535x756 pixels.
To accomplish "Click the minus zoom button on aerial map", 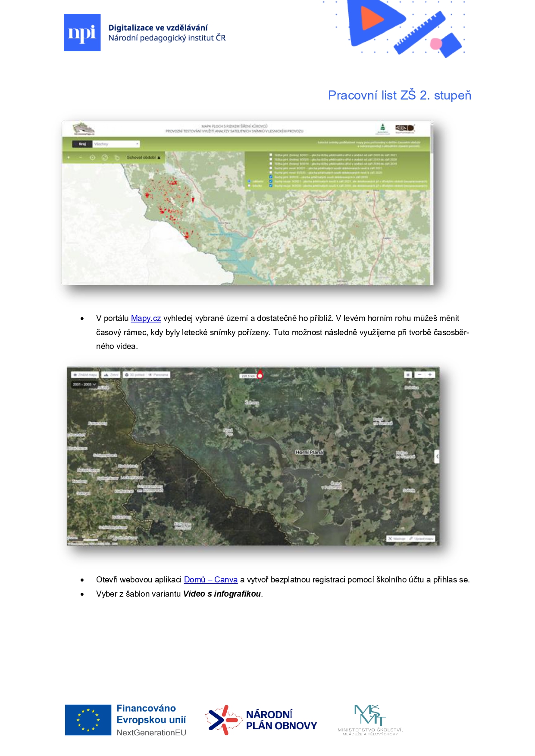I will click(x=419, y=375).
